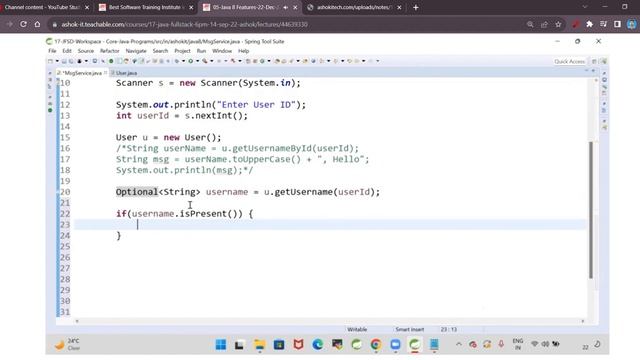The width and height of the screenshot is (640, 360).
Task: Click the green Run toolbar icon
Action: point(190,61)
